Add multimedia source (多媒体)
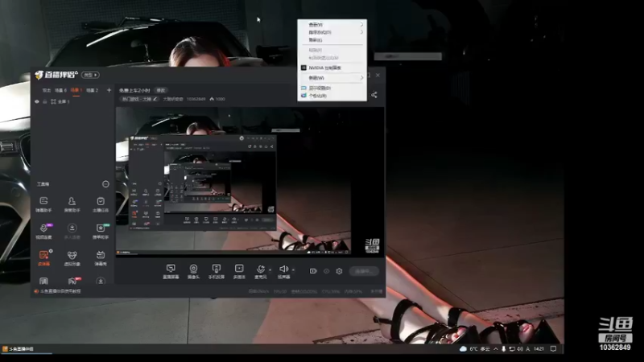The height and width of the screenshot is (362, 644). tap(239, 271)
